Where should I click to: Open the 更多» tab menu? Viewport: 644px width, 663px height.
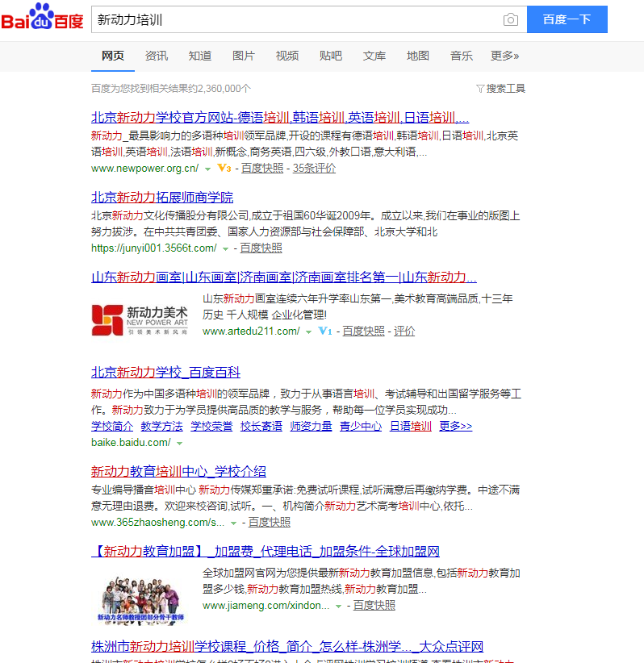click(x=505, y=56)
